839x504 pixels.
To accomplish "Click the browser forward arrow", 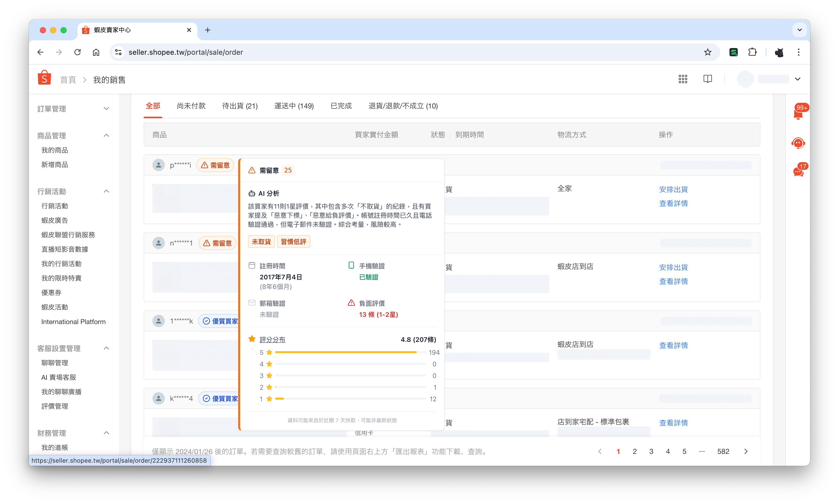I will [59, 52].
